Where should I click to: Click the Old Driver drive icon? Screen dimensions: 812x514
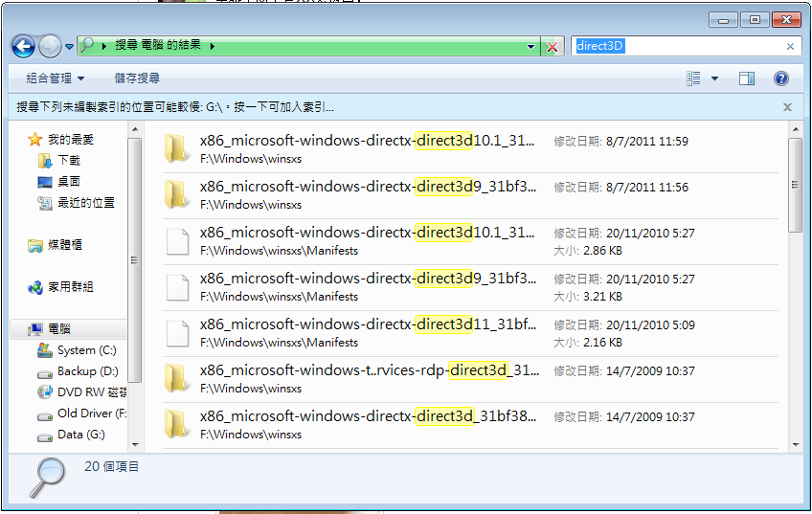pos(45,415)
